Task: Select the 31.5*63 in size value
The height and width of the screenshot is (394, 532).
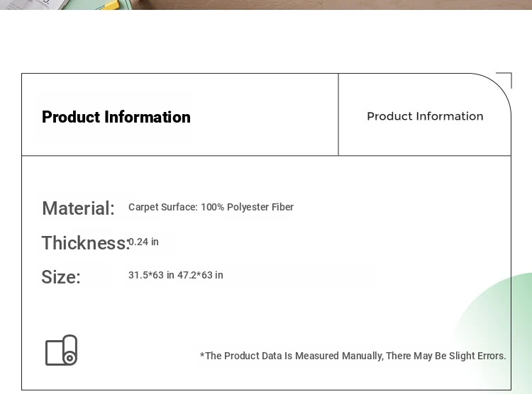Action: point(151,275)
